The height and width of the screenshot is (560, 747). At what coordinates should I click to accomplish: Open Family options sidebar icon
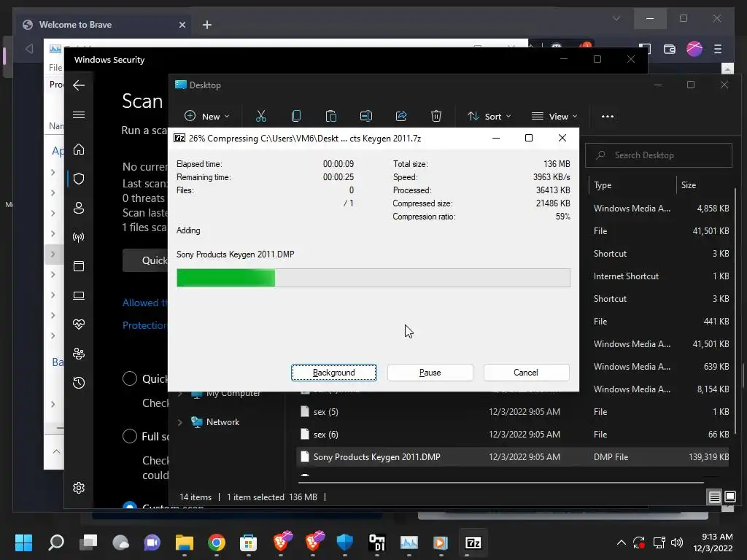point(79,354)
